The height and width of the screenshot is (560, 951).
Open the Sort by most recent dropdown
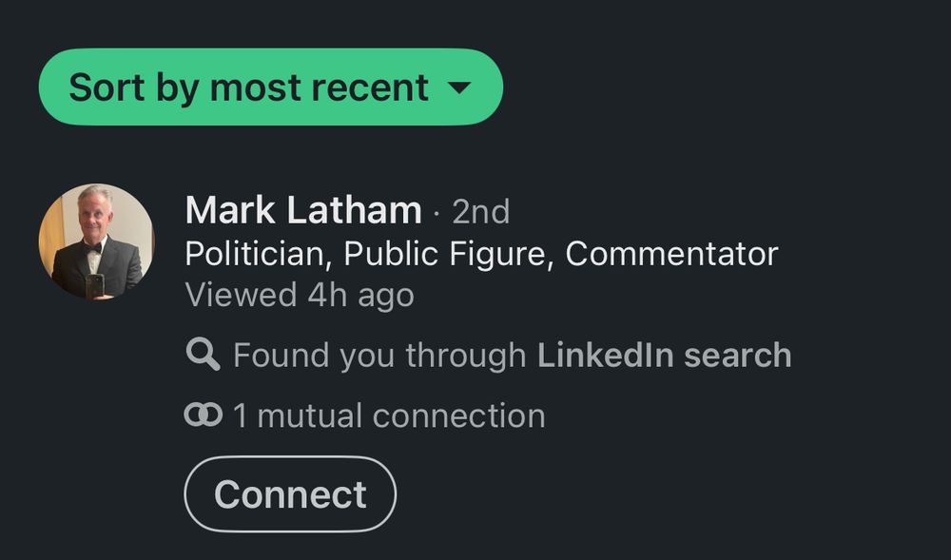[270, 87]
